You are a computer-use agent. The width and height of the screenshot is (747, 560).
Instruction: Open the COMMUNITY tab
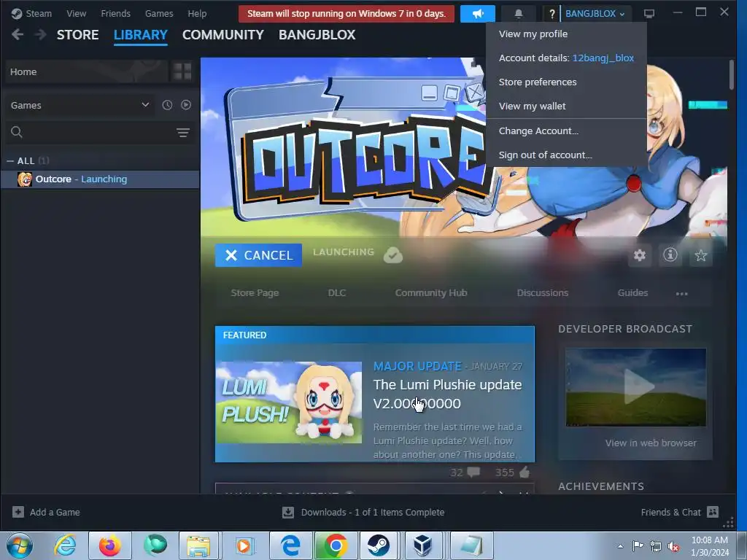[x=223, y=35]
